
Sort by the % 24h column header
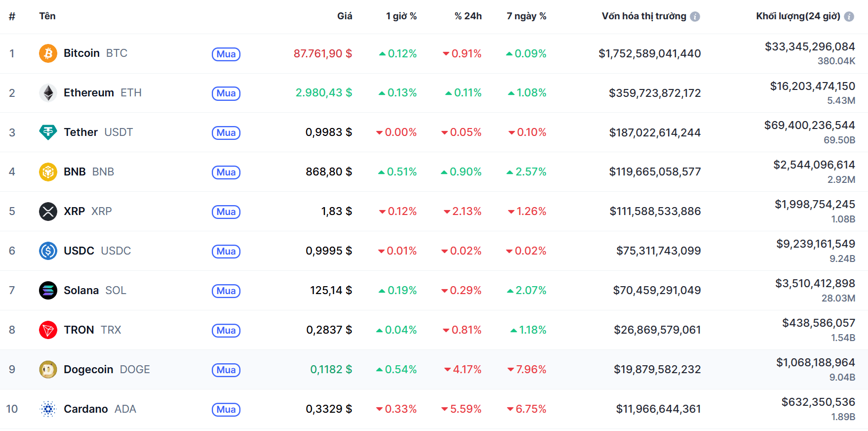[x=468, y=16]
